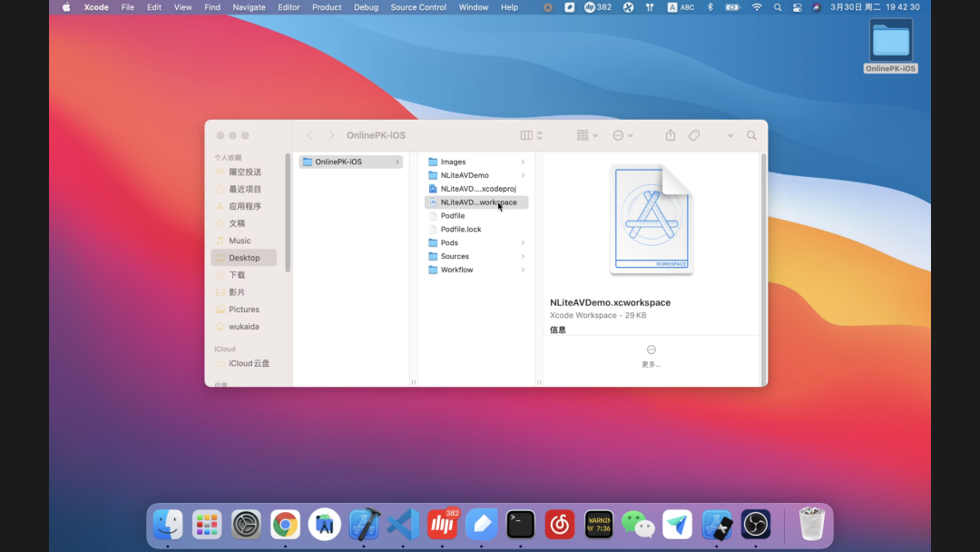Go forward in Finder navigation
Screen dimensions: 980x552
(x=331, y=135)
